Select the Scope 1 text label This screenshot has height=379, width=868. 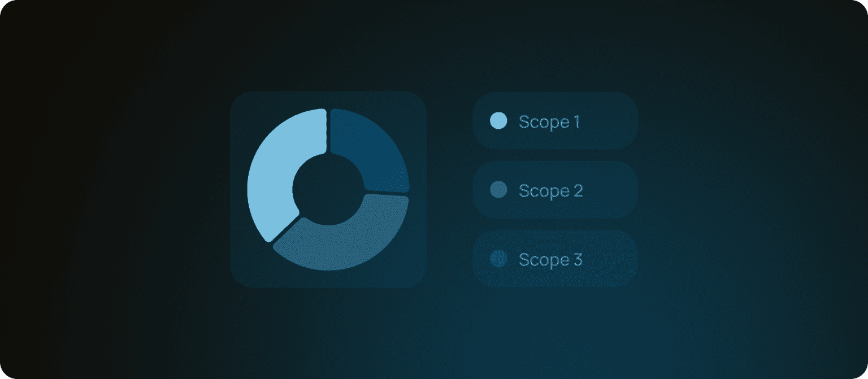tap(549, 122)
